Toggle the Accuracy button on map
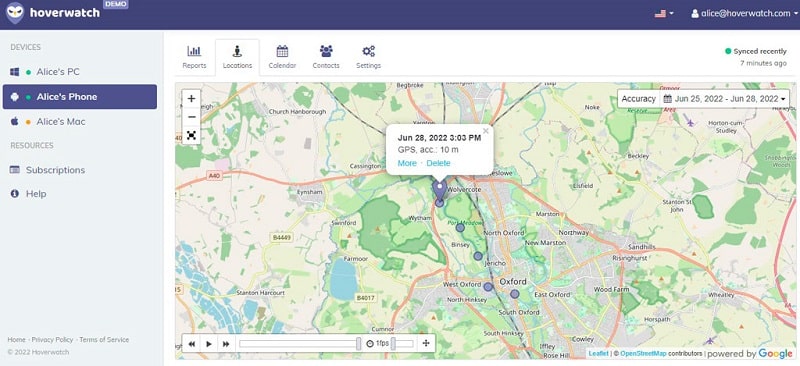Screen dimensions: 800x366 [638, 99]
